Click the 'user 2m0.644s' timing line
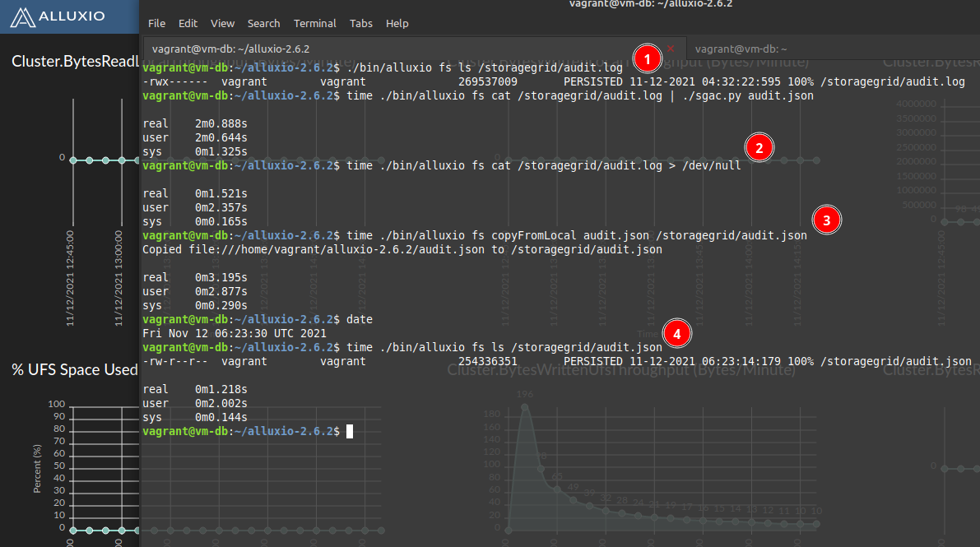This screenshot has height=547, width=980. tap(195, 137)
